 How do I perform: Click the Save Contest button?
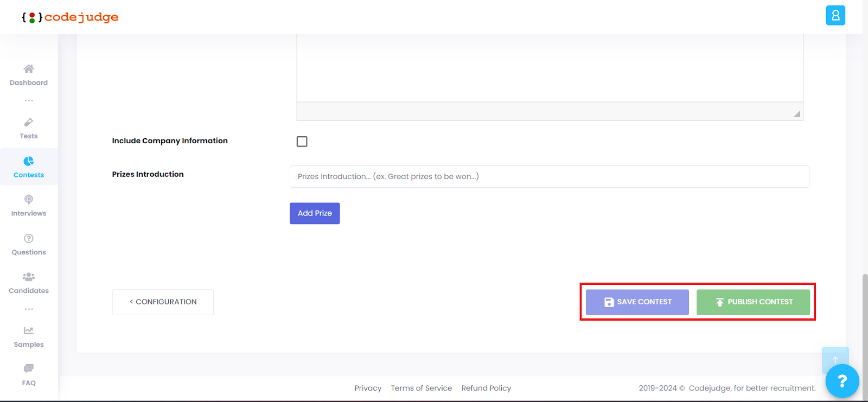tap(637, 302)
